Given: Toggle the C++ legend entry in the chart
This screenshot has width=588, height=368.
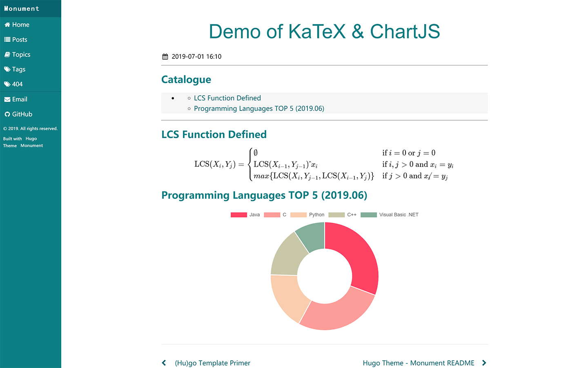Looking at the screenshot, I should click(343, 215).
